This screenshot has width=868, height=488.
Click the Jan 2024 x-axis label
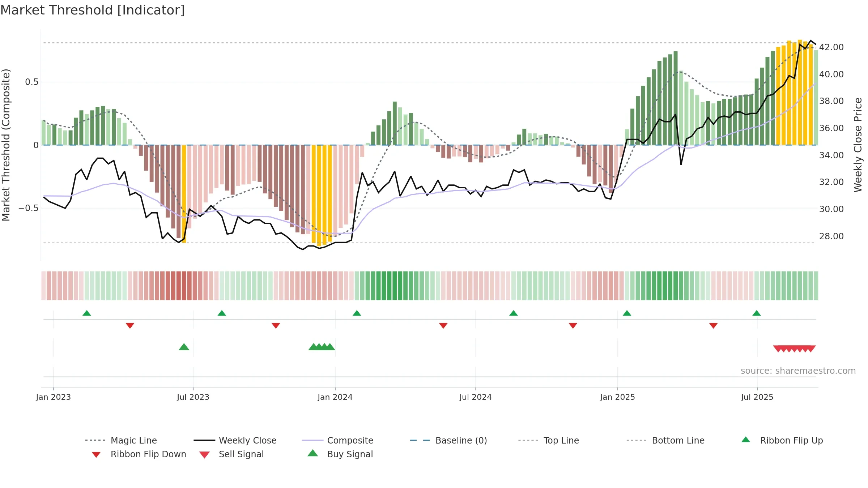[x=335, y=397]
